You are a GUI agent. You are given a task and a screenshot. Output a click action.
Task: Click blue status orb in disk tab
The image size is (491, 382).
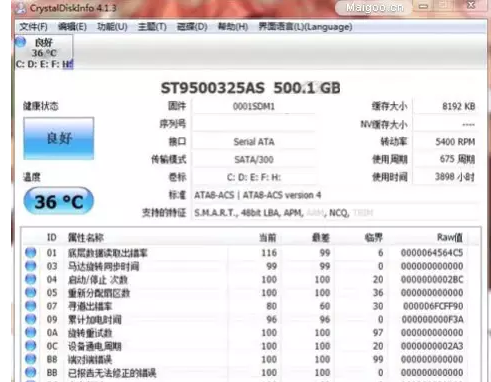pos(21,42)
